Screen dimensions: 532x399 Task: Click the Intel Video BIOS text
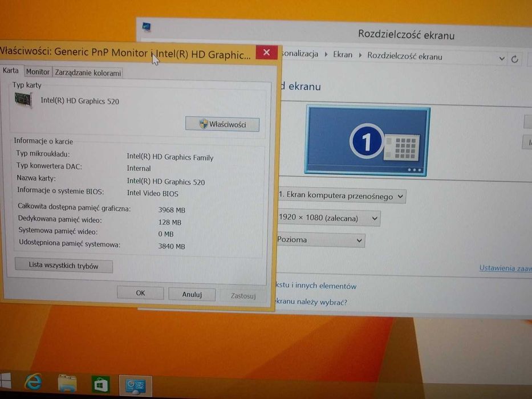(152, 193)
